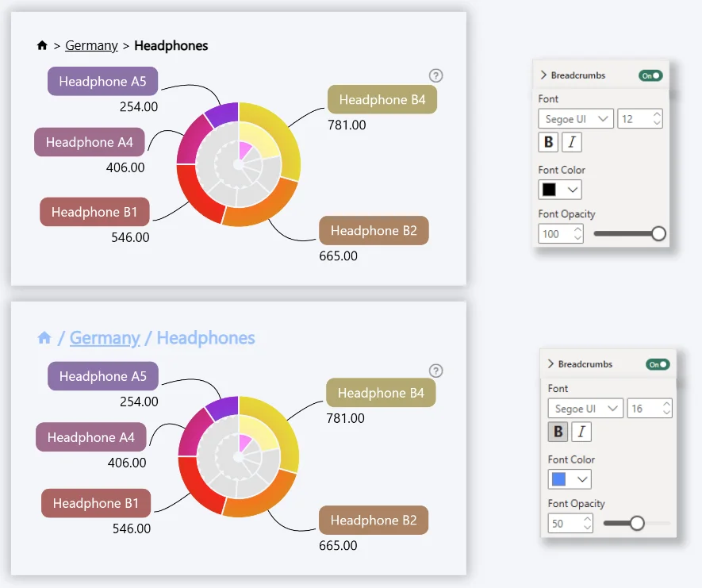Collapse the top Breadcrumbs section chevron
The width and height of the screenshot is (702, 588).
click(x=543, y=75)
